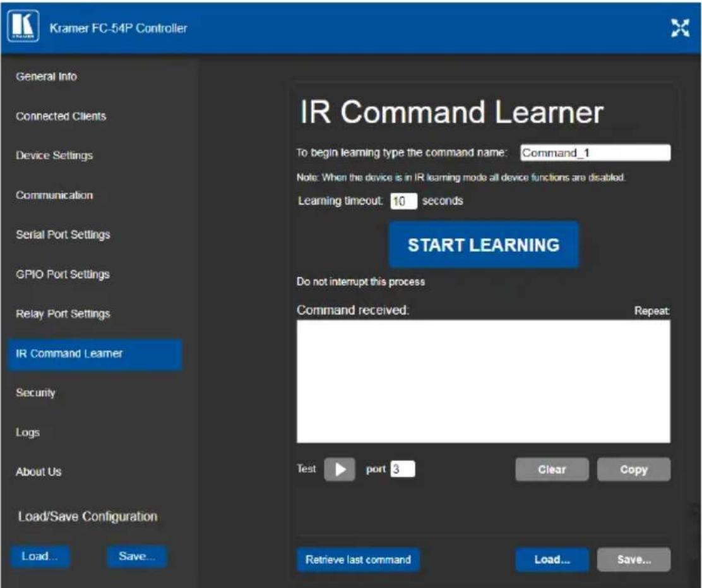
Task: Click Load under Load/Save Configuration
Action: click(x=40, y=556)
